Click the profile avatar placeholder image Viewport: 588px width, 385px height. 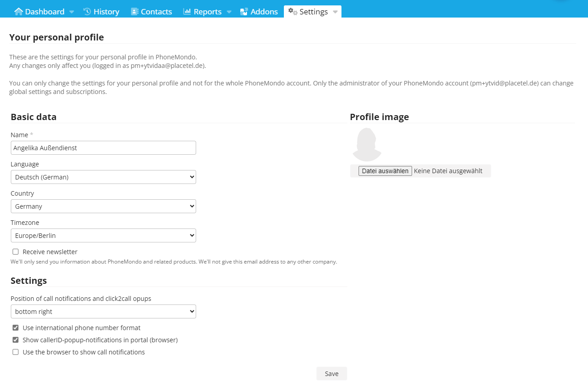(367, 145)
